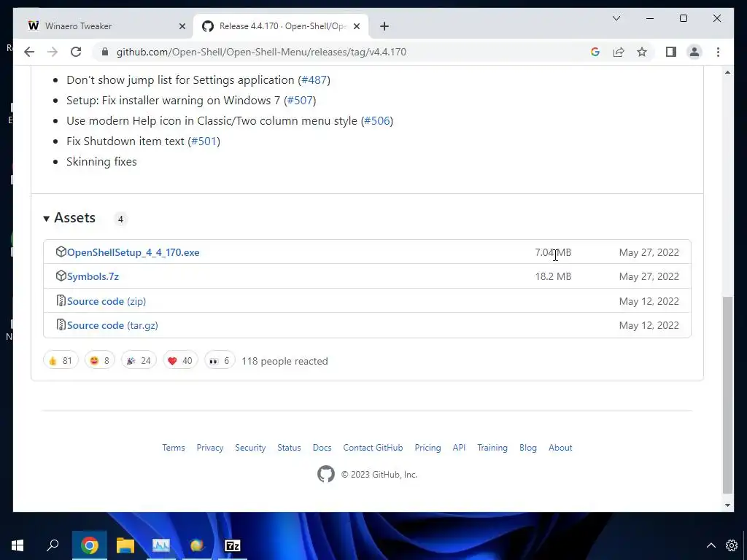This screenshot has width=747, height=560.
Task: Open the Security footer link
Action: tap(250, 448)
